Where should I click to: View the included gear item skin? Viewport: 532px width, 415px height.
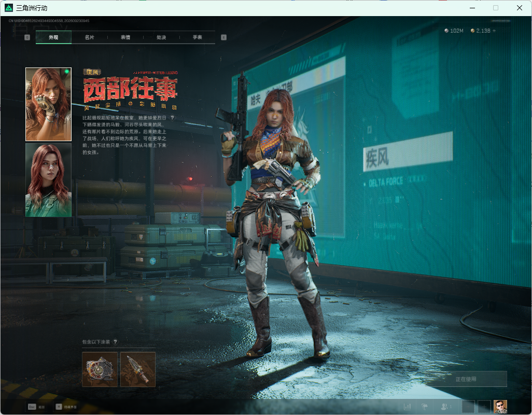[x=100, y=369]
